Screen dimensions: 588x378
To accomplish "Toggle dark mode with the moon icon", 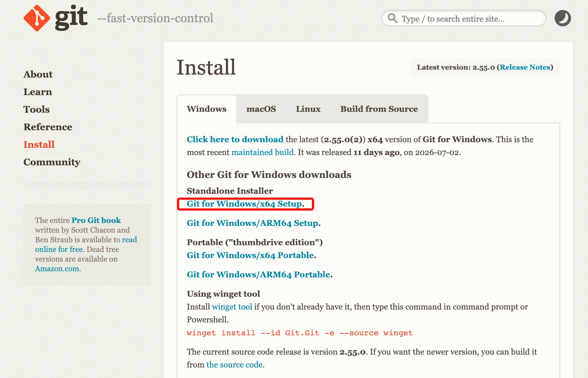I will [x=563, y=18].
